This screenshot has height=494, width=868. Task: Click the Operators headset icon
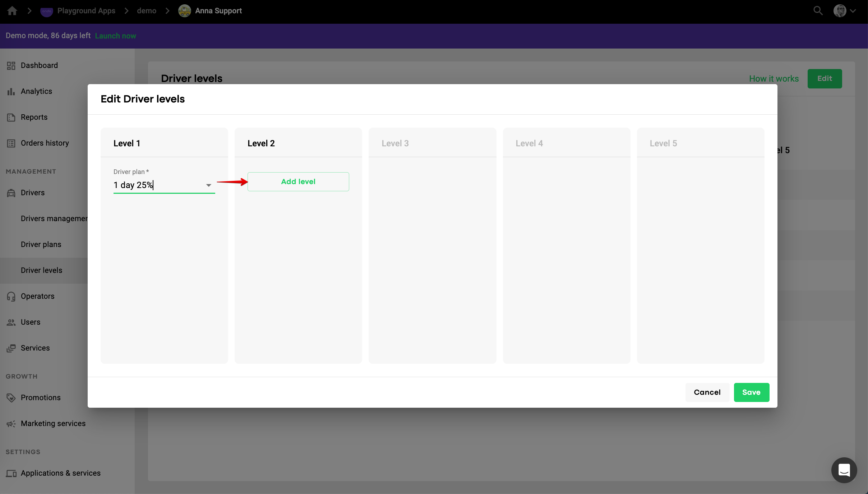click(x=11, y=296)
